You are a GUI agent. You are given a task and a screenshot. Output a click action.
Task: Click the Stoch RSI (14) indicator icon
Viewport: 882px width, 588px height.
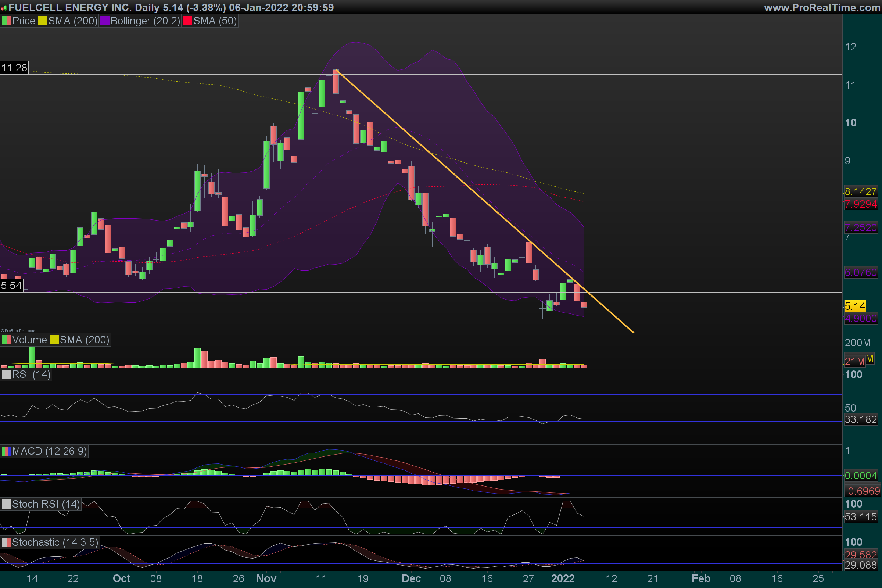[6, 504]
